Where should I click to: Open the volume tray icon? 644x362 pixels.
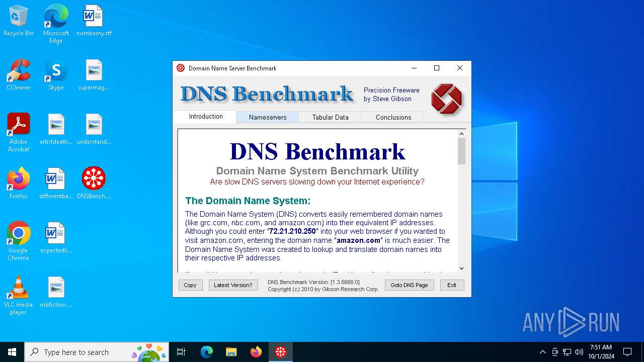click(x=579, y=352)
